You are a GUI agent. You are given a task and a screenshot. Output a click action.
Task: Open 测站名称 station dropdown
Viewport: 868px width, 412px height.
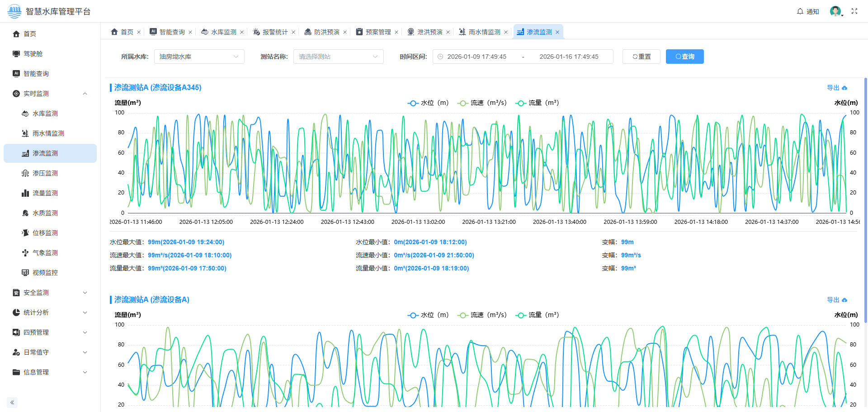[338, 57]
